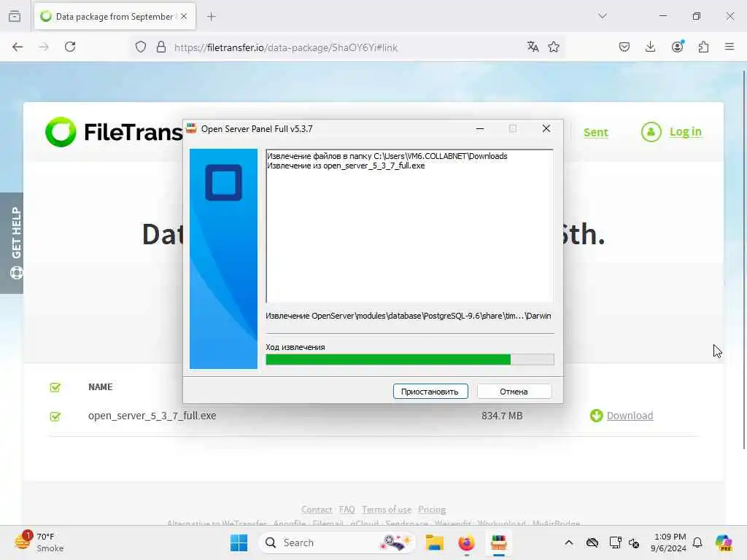Click the Firefox back arrow button
Image resolution: width=747 pixels, height=560 pixels.
point(18,47)
